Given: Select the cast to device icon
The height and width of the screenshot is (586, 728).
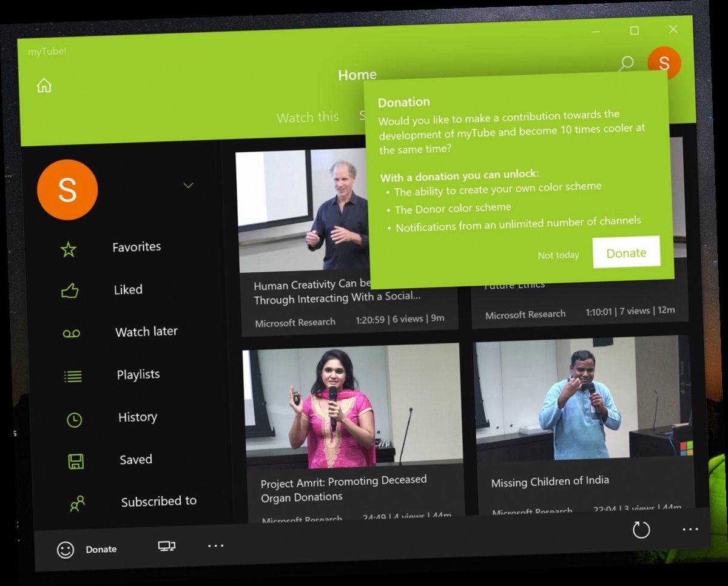Looking at the screenshot, I should [165, 546].
